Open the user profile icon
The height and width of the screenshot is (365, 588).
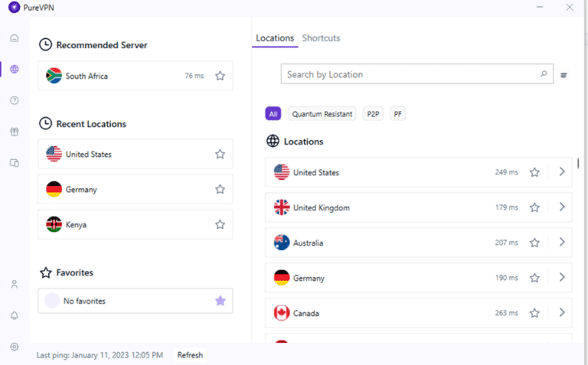tap(14, 284)
